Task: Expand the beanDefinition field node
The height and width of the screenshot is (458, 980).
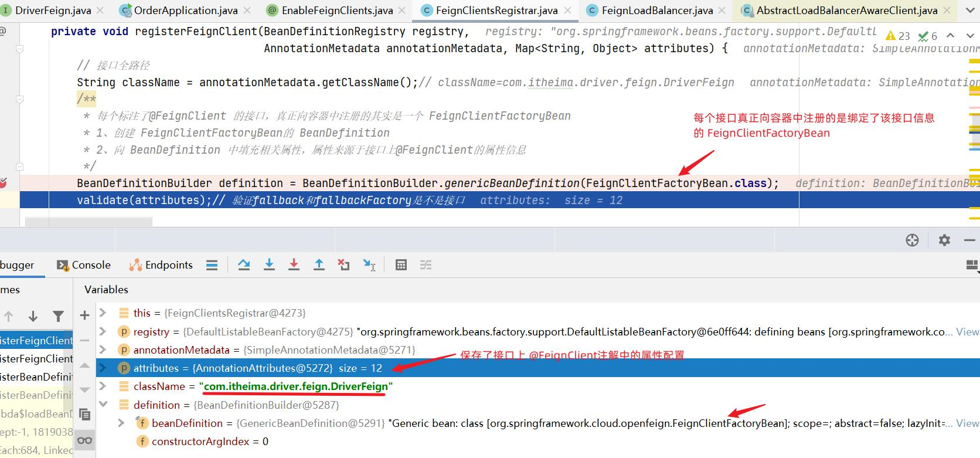Action: click(x=121, y=423)
